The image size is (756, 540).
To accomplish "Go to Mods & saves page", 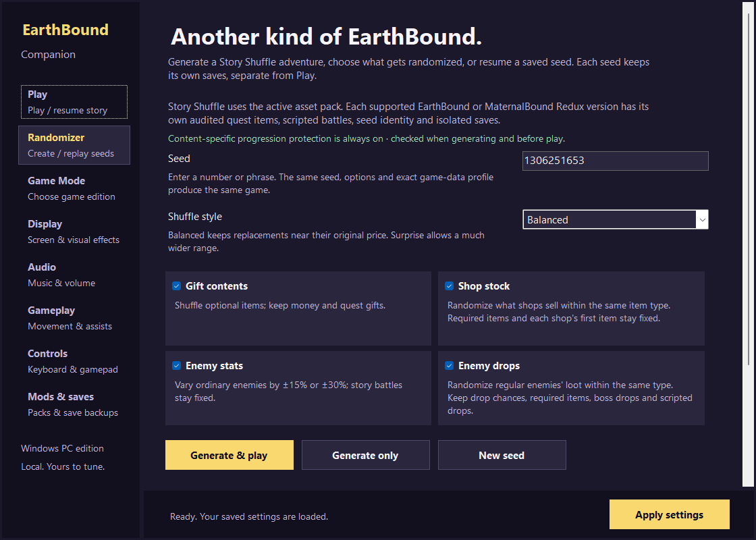I will (x=74, y=404).
